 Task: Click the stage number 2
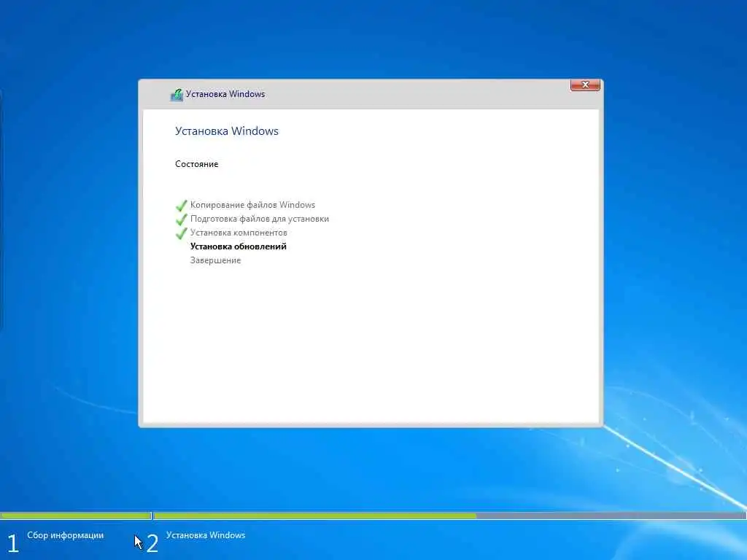(x=152, y=543)
